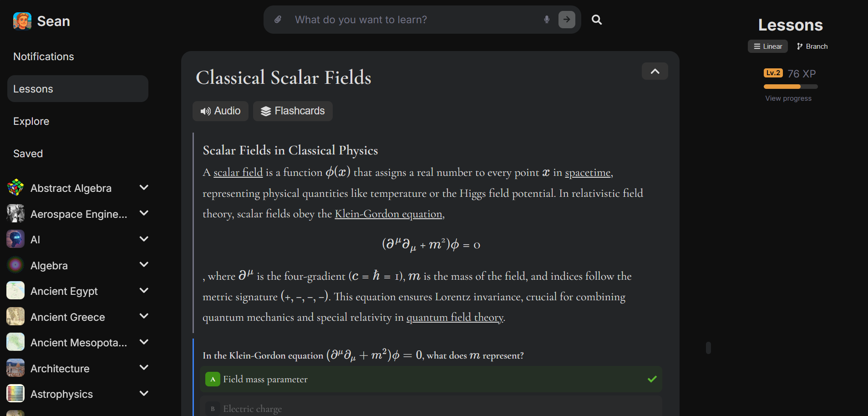Follow the Klein-Gordon equation link
Image resolution: width=868 pixels, height=416 pixels.
(x=389, y=214)
